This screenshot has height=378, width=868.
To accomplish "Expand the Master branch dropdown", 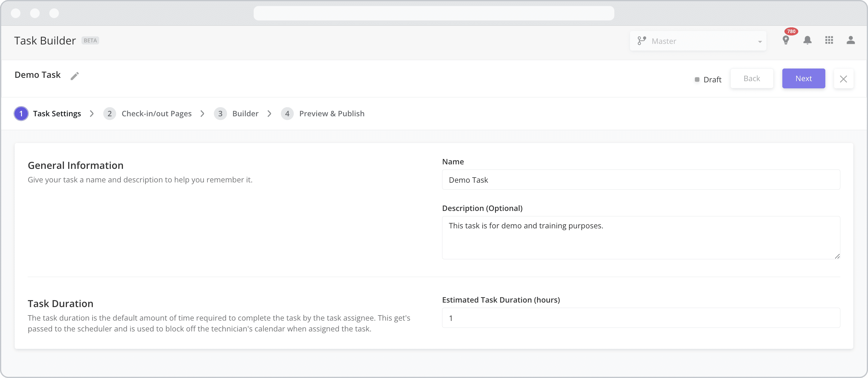I will point(698,41).
